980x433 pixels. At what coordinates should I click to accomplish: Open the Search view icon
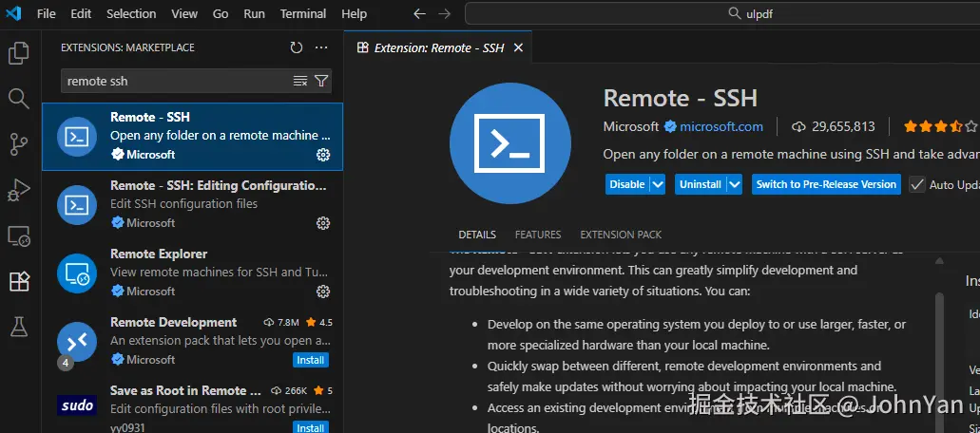(x=18, y=98)
